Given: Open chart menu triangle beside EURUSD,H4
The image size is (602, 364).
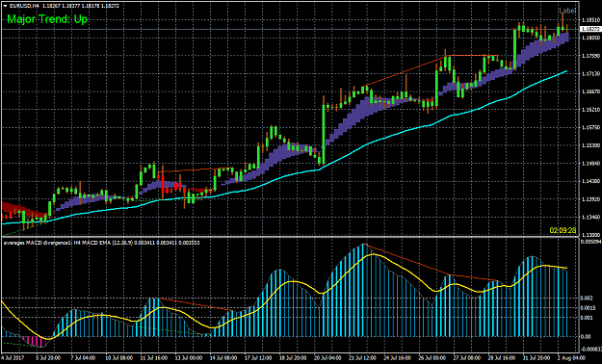Looking at the screenshot, I should 5,6.
